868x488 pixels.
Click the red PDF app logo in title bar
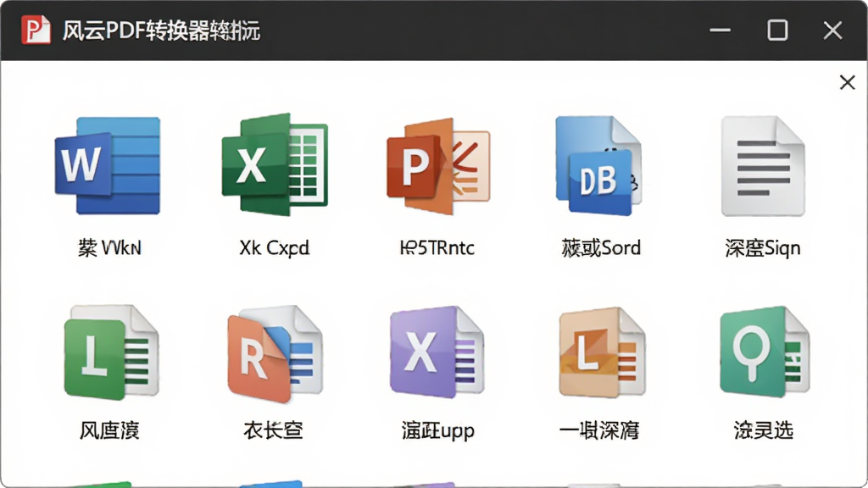(x=36, y=30)
